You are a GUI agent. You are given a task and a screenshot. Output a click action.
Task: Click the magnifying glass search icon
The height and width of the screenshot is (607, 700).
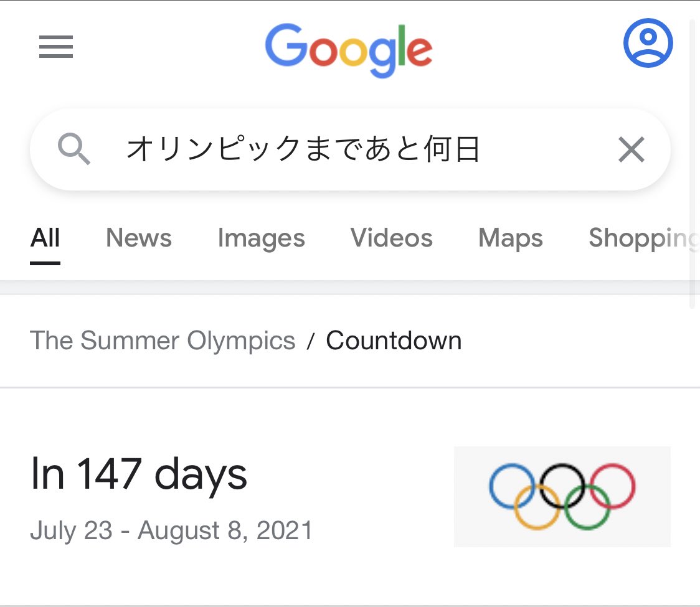(75, 149)
